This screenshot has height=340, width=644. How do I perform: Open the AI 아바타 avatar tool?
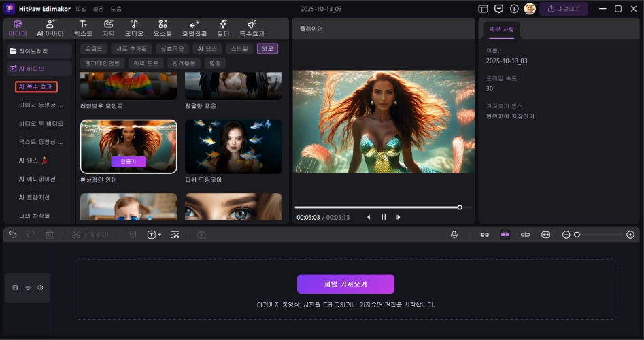coord(50,29)
